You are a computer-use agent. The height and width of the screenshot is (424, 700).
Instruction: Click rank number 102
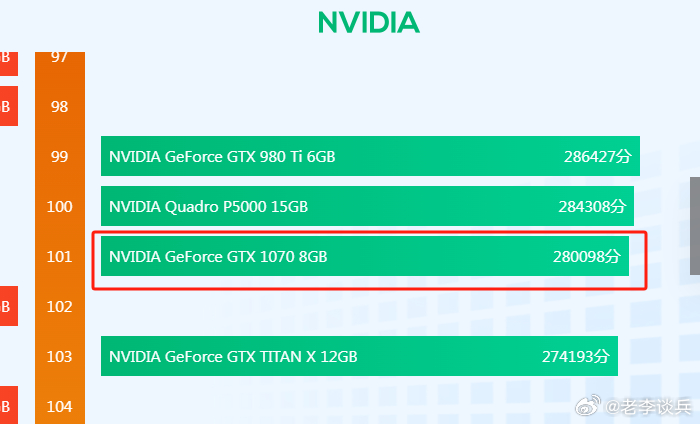[59, 307]
